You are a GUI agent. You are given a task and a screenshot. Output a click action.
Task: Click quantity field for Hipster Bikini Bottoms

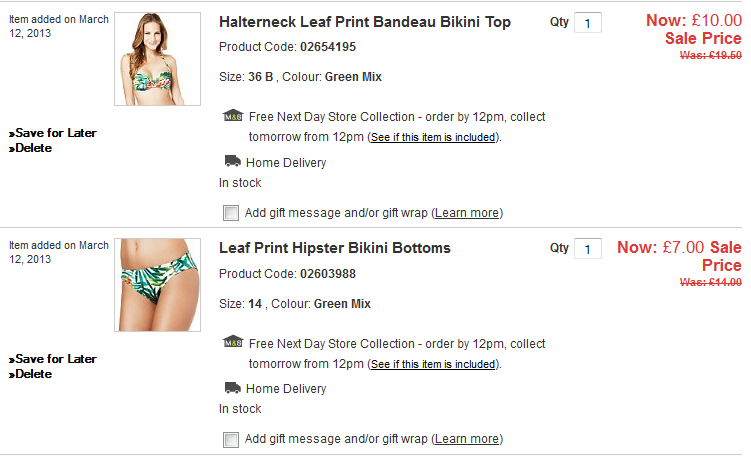point(587,248)
